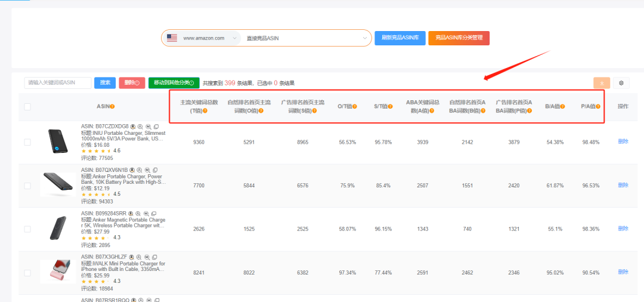Screen dimensions: 644x302
Task: Click the 刷新竞品ASIN库 button
Action: [400, 38]
